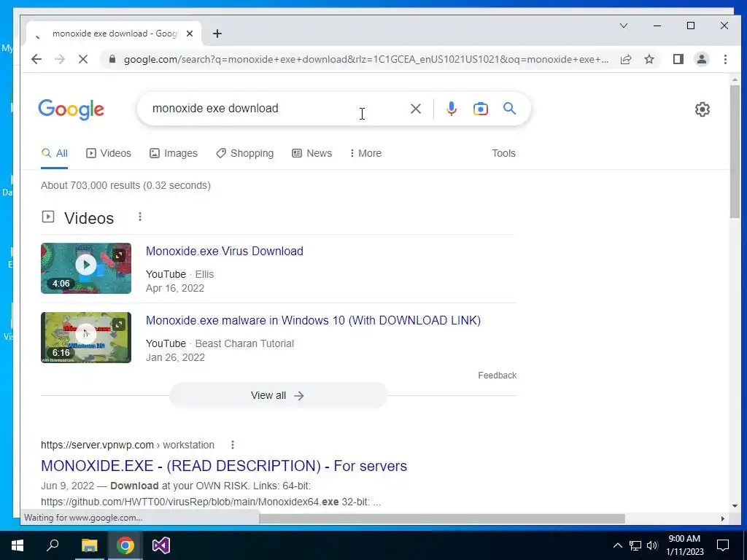Open Chrome side panel

[678, 59]
